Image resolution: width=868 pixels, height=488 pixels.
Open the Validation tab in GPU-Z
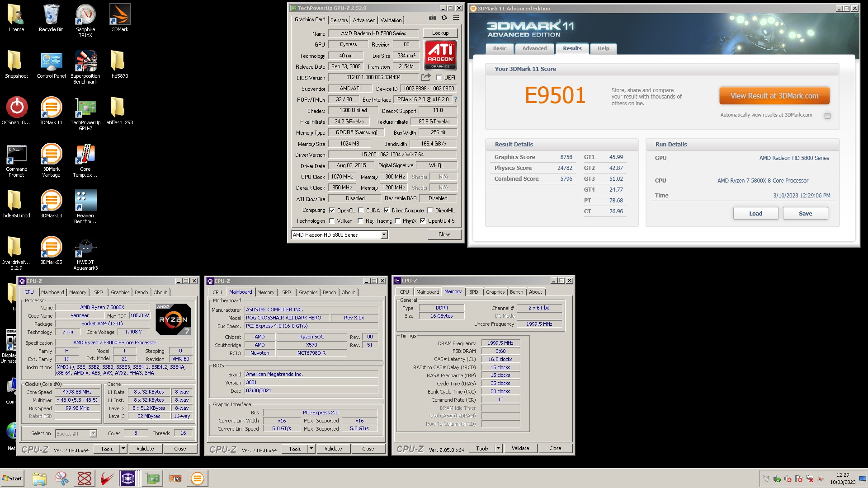click(x=391, y=20)
